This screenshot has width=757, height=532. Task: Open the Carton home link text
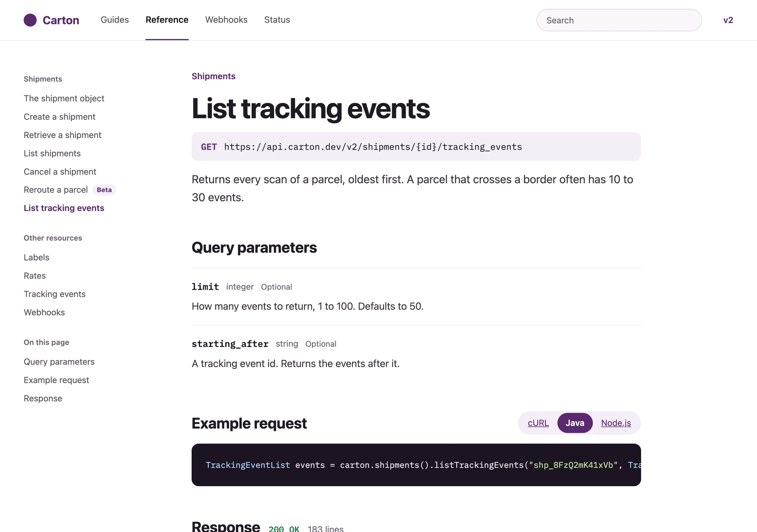coord(61,20)
